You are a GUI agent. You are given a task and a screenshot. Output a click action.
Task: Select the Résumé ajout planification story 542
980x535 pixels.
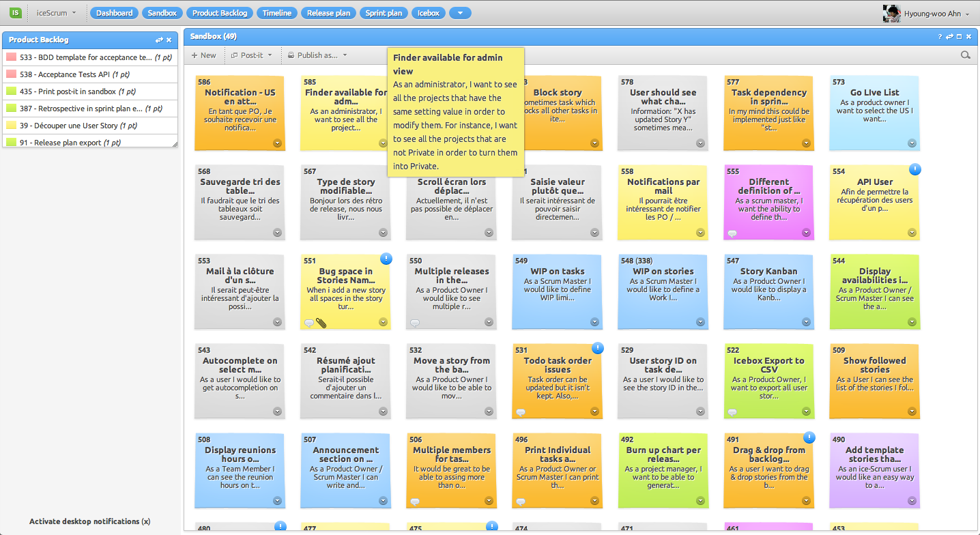click(x=345, y=381)
